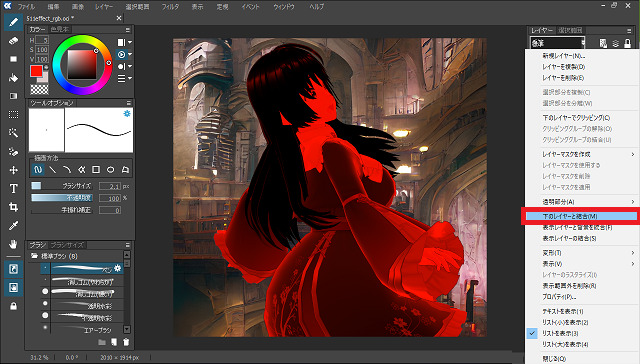Select the Hand pan tool
Viewport: 640px width, 364px height.
13,244
